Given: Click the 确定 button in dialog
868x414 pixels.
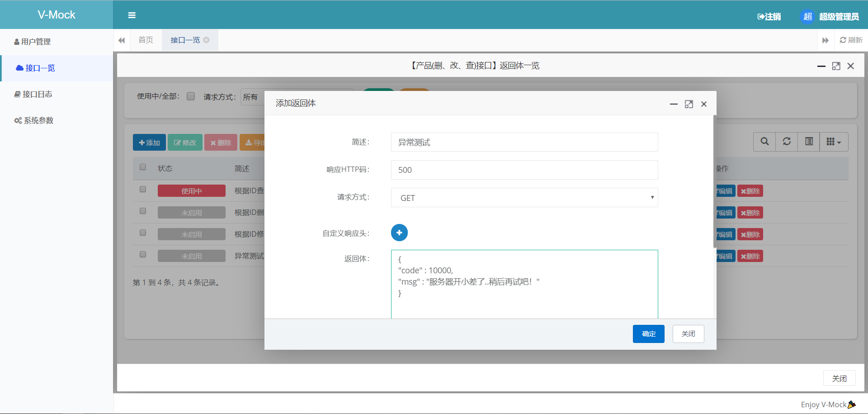Looking at the screenshot, I should coord(648,334).
